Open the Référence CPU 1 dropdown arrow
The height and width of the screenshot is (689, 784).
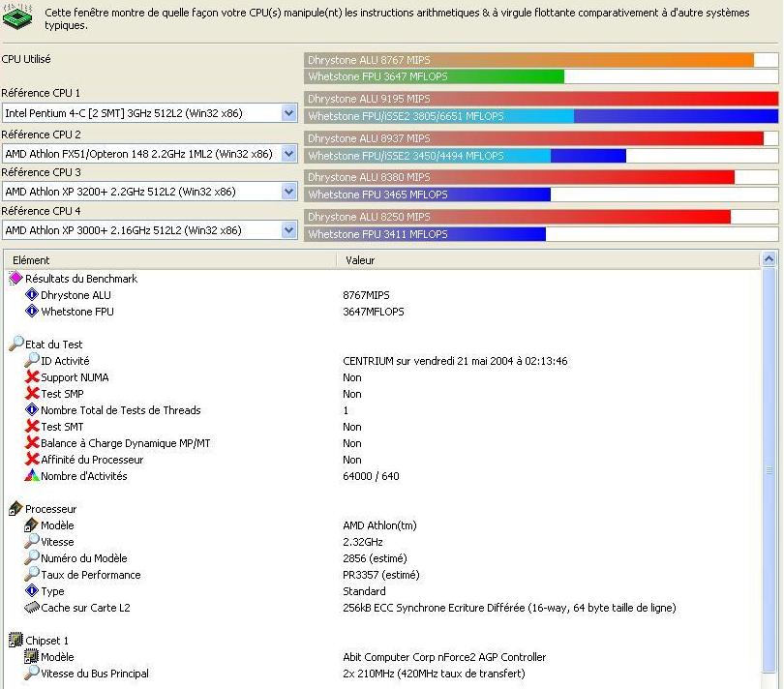(x=289, y=113)
